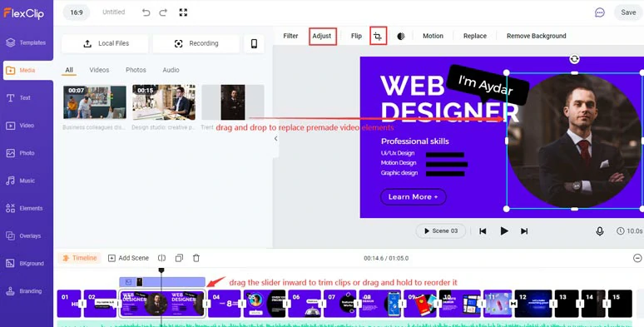
Task: Toggle the Timeline mode button
Action: coord(79,258)
